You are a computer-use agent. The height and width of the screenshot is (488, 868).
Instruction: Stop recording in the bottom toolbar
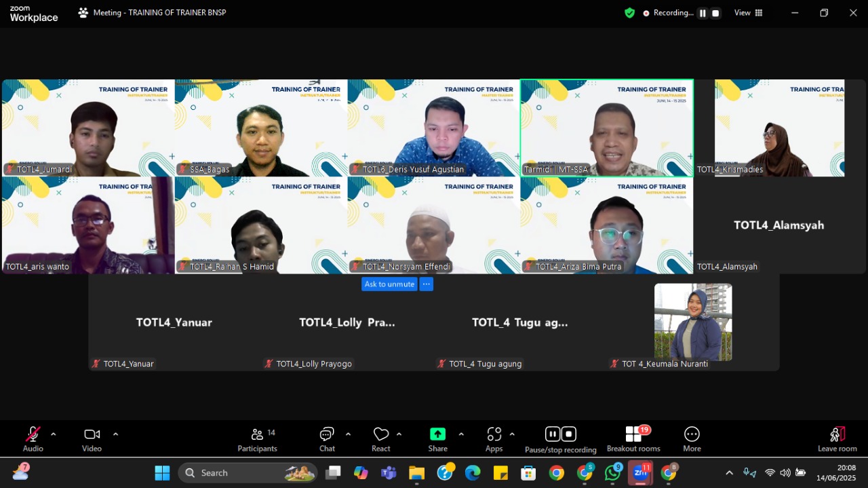coord(569,434)
